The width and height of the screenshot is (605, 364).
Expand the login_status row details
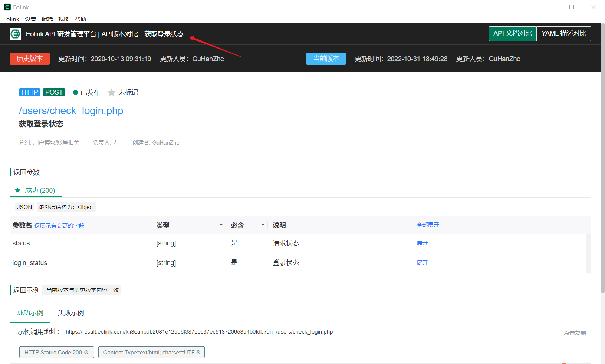tap(422, 263)
